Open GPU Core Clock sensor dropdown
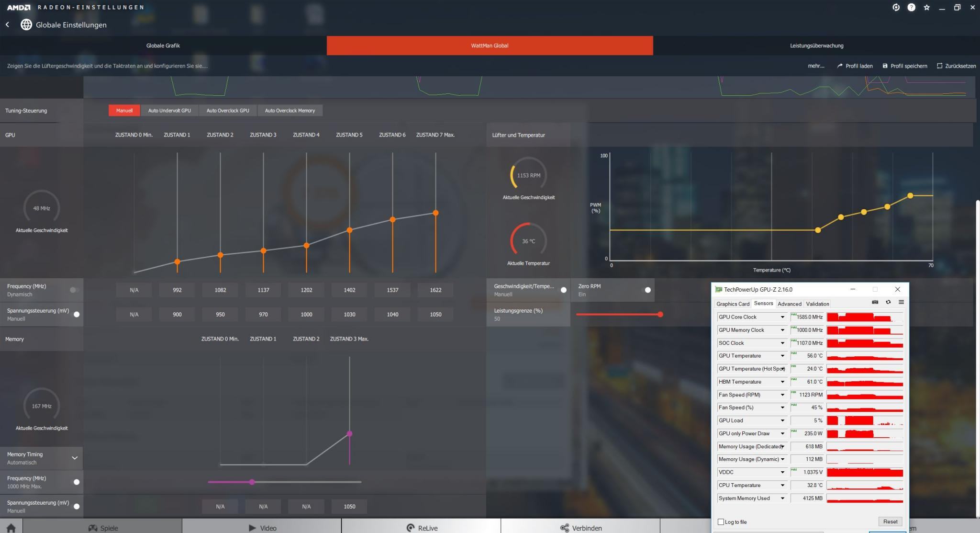This screenshot has height=533, width=980. (782, 317)
